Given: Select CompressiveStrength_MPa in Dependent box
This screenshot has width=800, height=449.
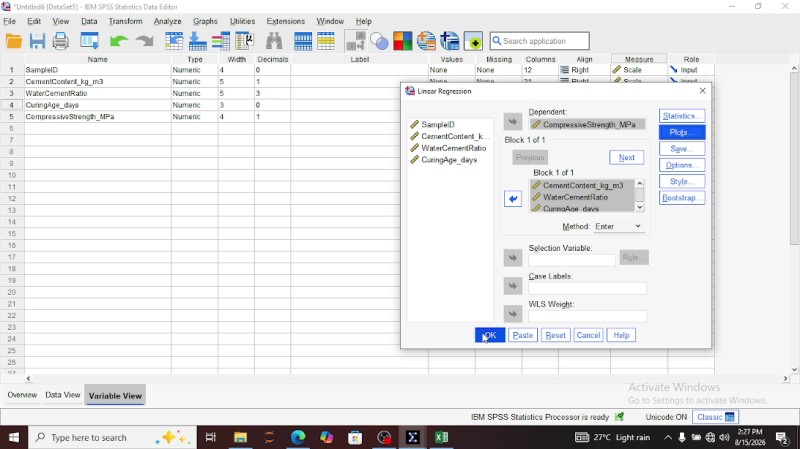Looking at the screenshot, I should pos(588,124).
